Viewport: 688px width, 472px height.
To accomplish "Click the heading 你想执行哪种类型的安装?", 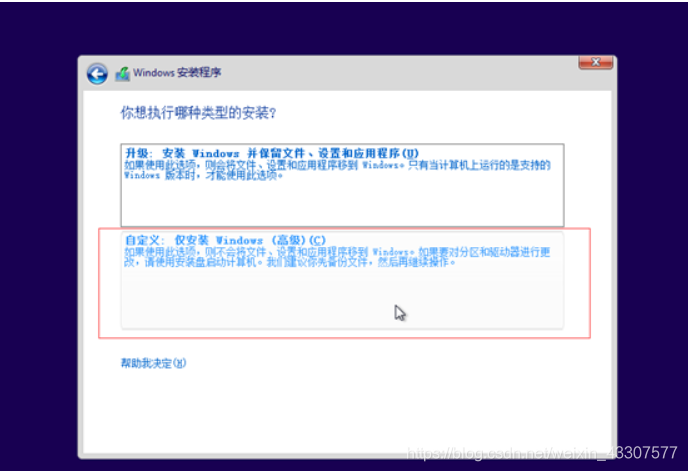I will [198, 113].
